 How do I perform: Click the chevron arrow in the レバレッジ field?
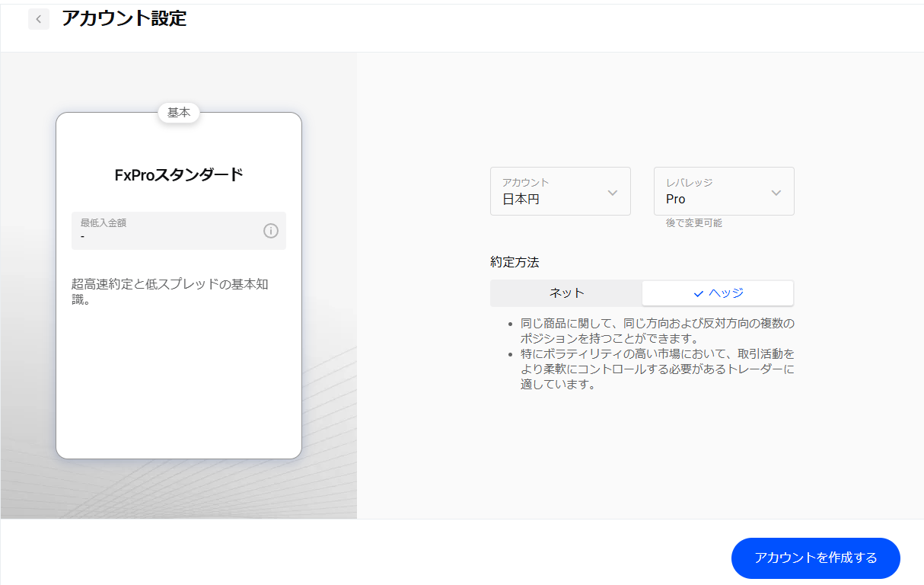tap(776, 193)
